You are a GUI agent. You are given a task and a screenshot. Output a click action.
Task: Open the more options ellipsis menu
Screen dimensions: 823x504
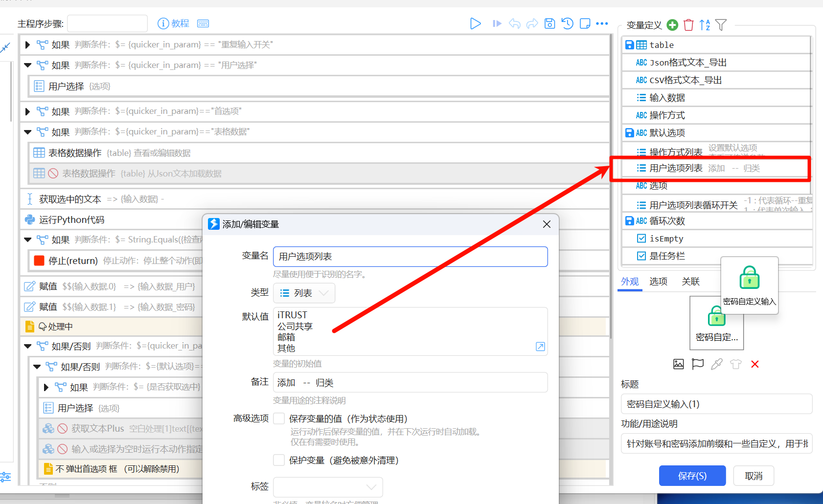pos(602,23)
